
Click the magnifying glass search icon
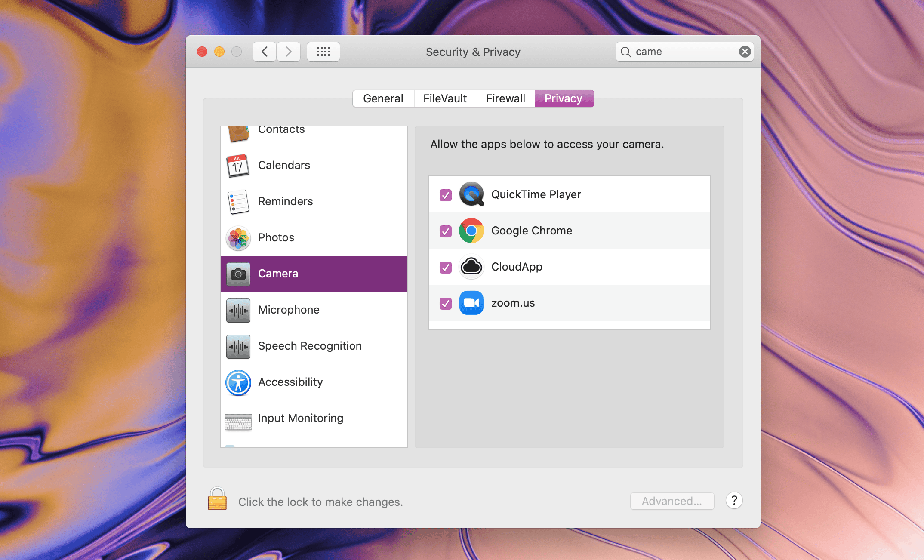[x=626, y=52]
